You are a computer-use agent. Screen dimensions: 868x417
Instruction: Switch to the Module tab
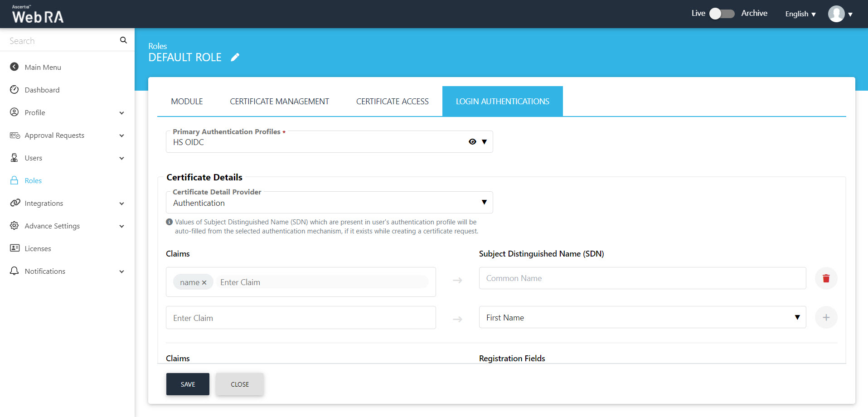coord(187,102)
